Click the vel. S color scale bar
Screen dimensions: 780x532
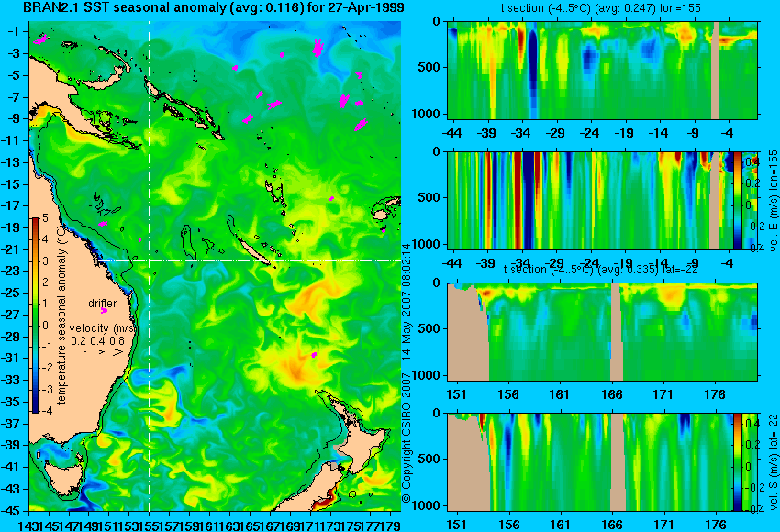click(x=737, y=462)
